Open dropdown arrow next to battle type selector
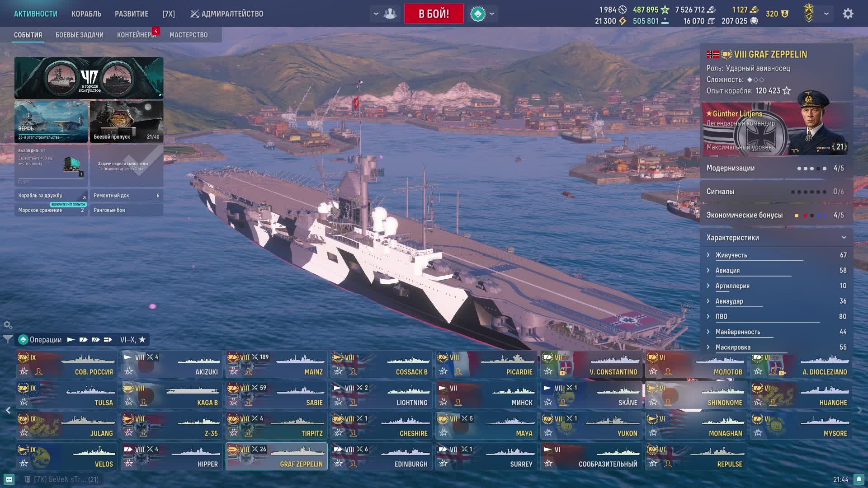Screen dimensions: 868x488 (492, 14)
